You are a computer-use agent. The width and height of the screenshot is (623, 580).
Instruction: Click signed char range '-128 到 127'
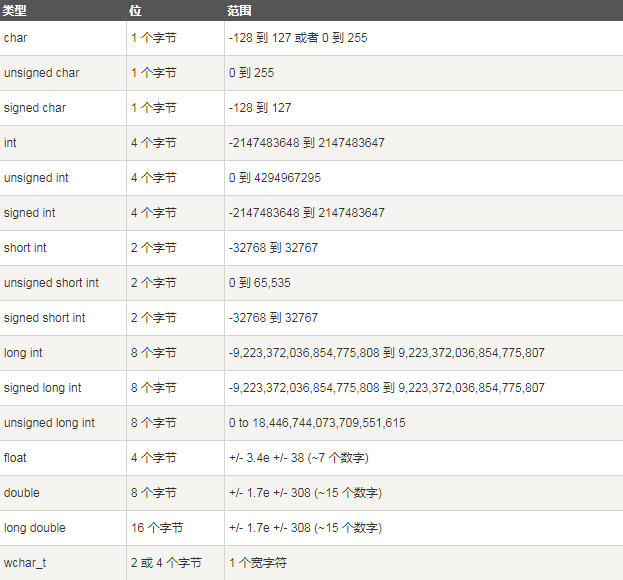point(260,108)
